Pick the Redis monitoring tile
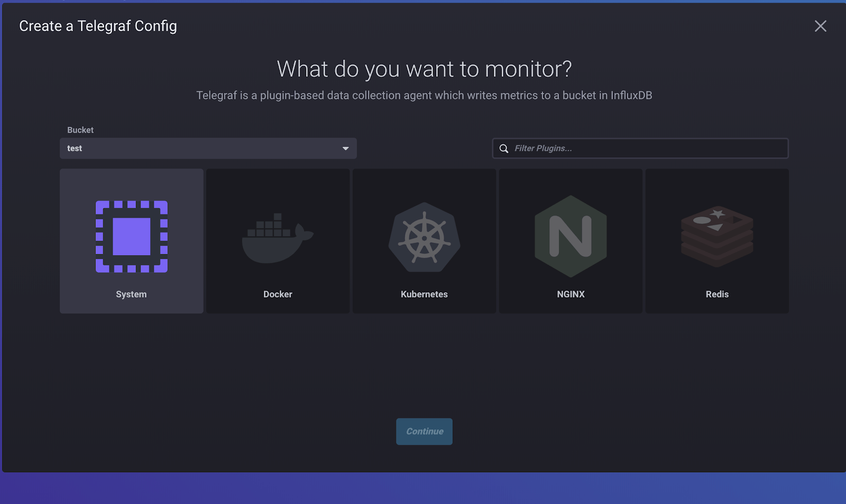 click(716, 241)
